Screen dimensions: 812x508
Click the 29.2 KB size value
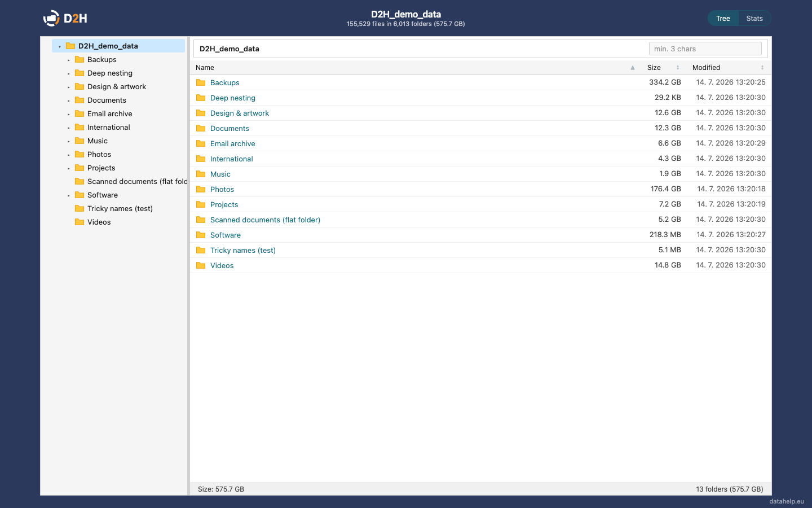point(668,97)
